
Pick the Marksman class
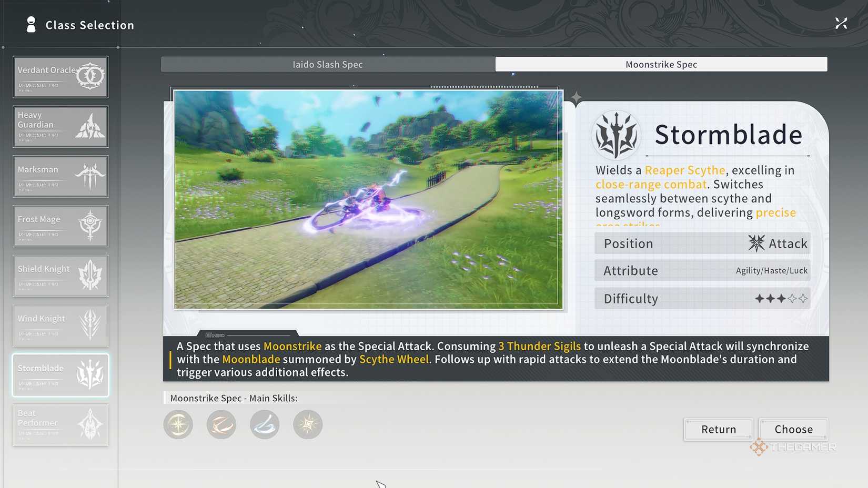pyautogui.click(x=60, y=176)
